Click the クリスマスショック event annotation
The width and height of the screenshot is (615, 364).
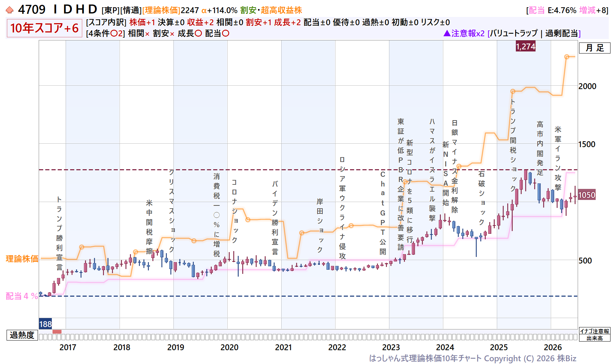(172, 211)
